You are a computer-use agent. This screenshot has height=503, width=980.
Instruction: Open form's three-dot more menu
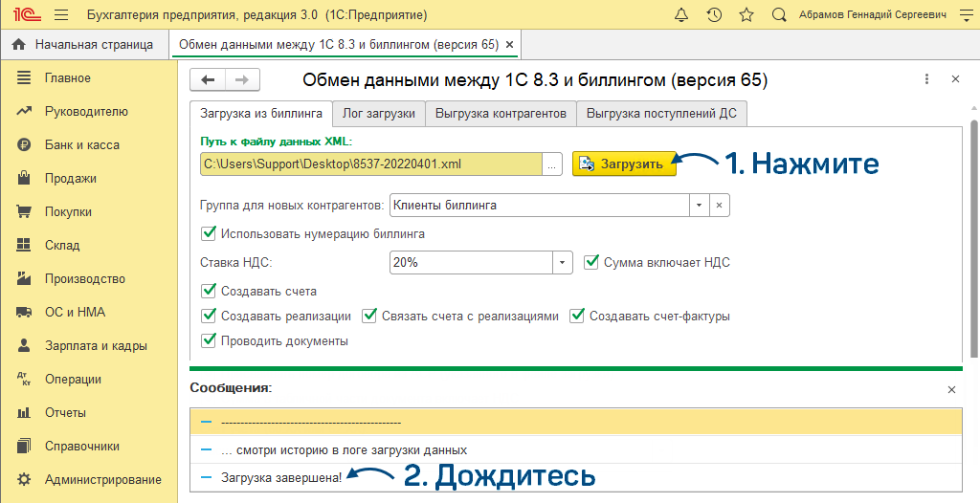[x=926, y=79]
